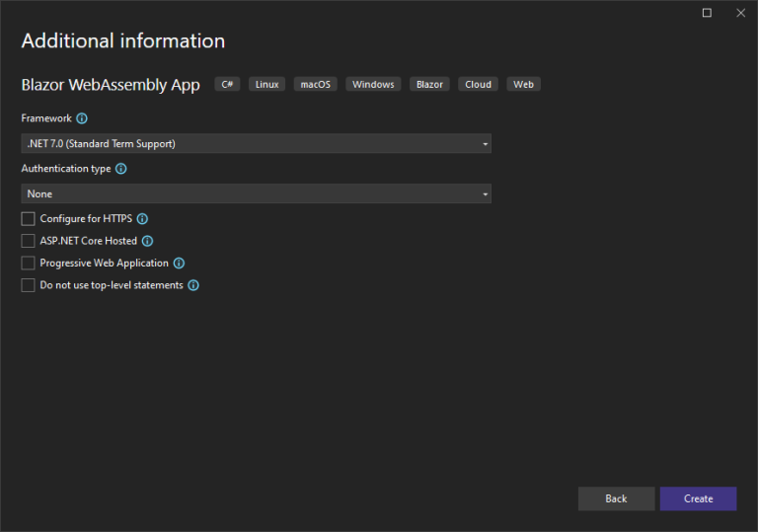The height and width of the screenshot is (532, 758).
Task: Go back using the Back button
Action: (x=616, y=498)
